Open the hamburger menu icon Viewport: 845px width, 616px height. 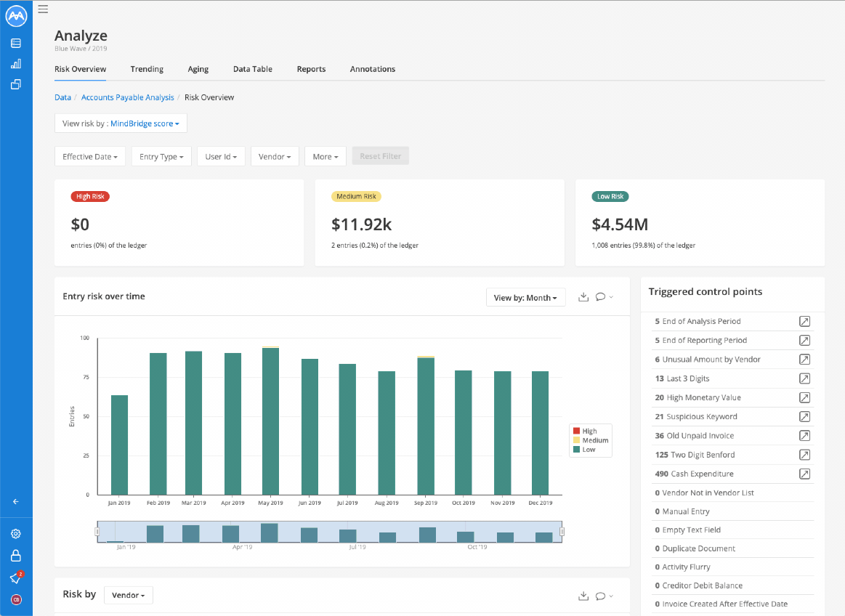pyautogui.click(x=43, y=9)
